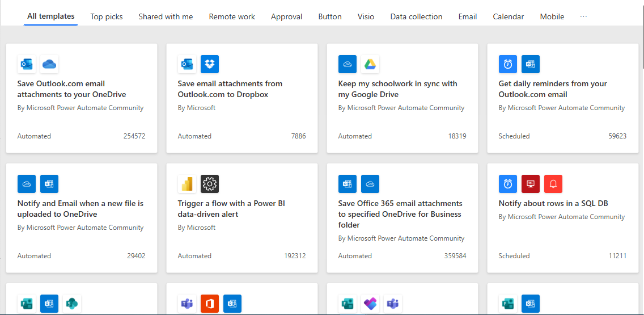Click the purple Approvals icon in bottom row
The image size is (644, 315).
[x=370, y=304]
